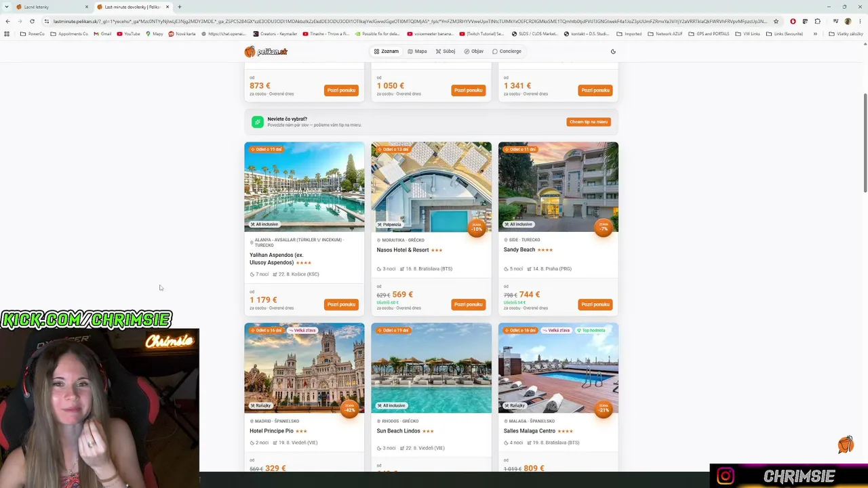The image size is (868, 488).
Task: Open the orange chat widget icon
Action: (846, 445)
